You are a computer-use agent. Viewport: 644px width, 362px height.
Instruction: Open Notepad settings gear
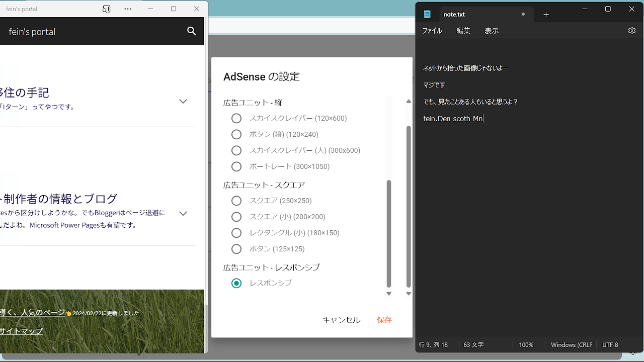[632, 31]
